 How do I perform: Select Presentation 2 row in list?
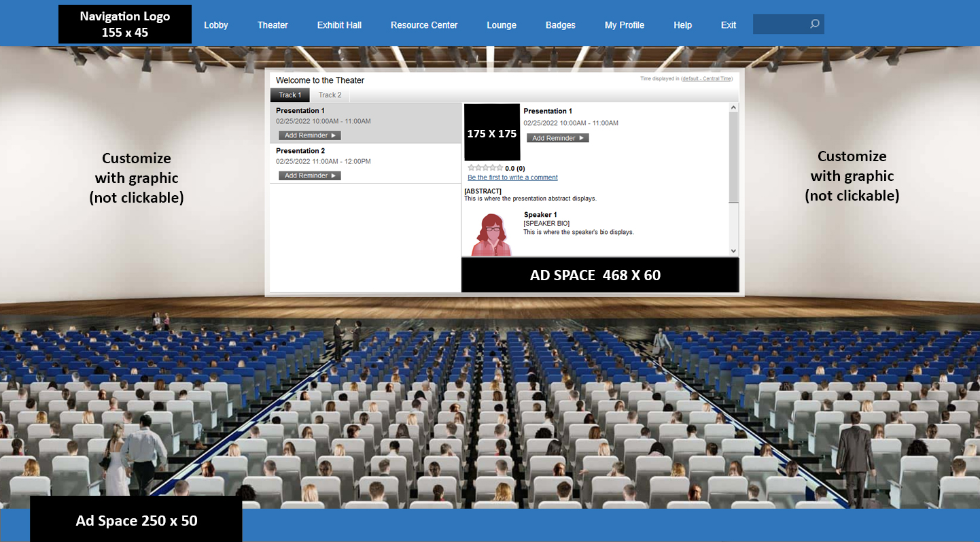click(x=366, y=163)
